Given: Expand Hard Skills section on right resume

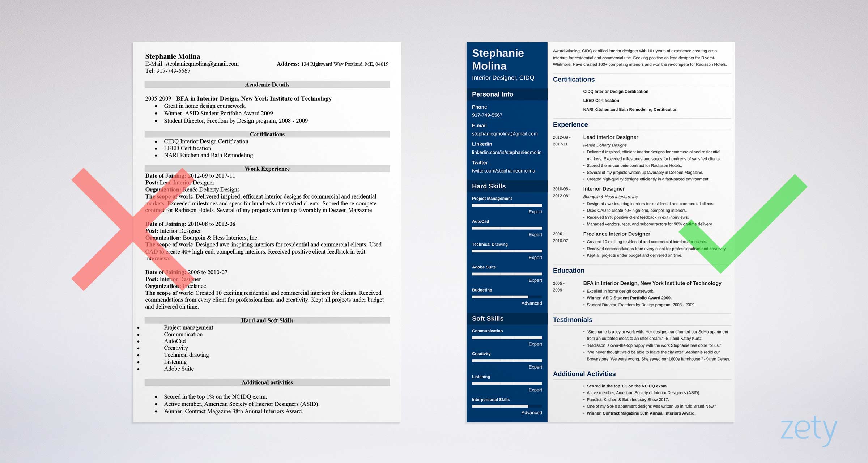Looking at the screenshot, I should (x=492, y=186).
